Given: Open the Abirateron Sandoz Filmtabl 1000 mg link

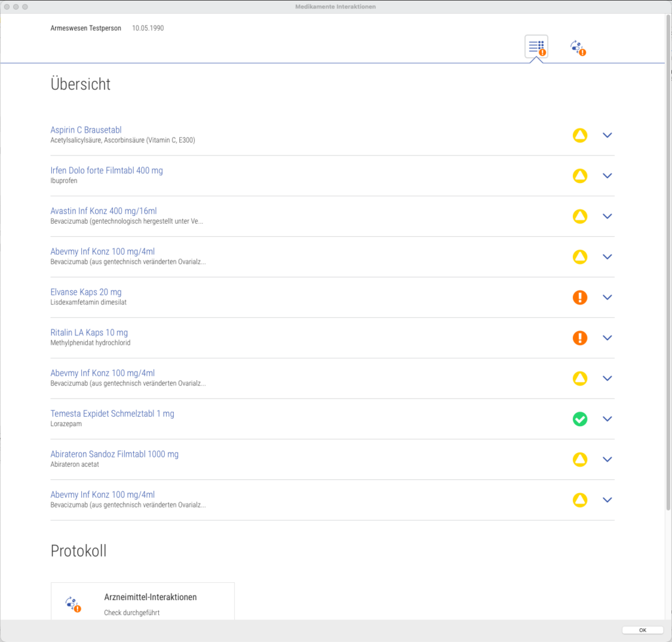Looking at the screenshot, I should tap(114, 454).
